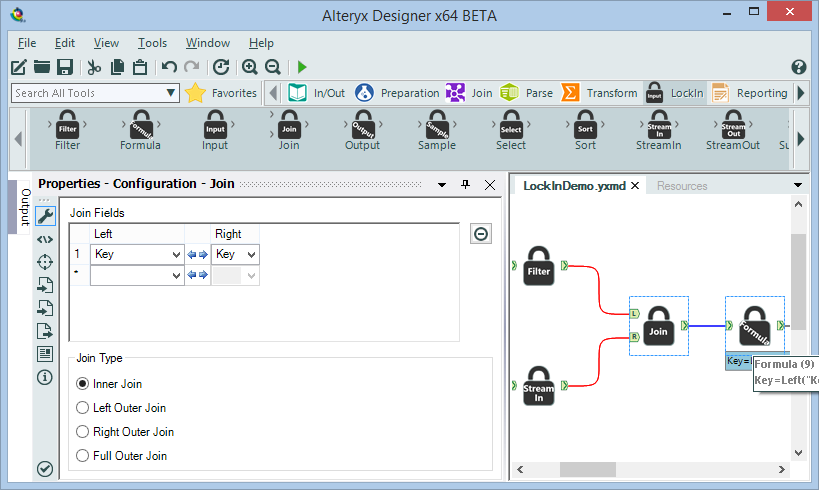Select the Inner Join option
The width and height of the screenshot is (819, 490).
pyautogui.click(x=83, y=384)
